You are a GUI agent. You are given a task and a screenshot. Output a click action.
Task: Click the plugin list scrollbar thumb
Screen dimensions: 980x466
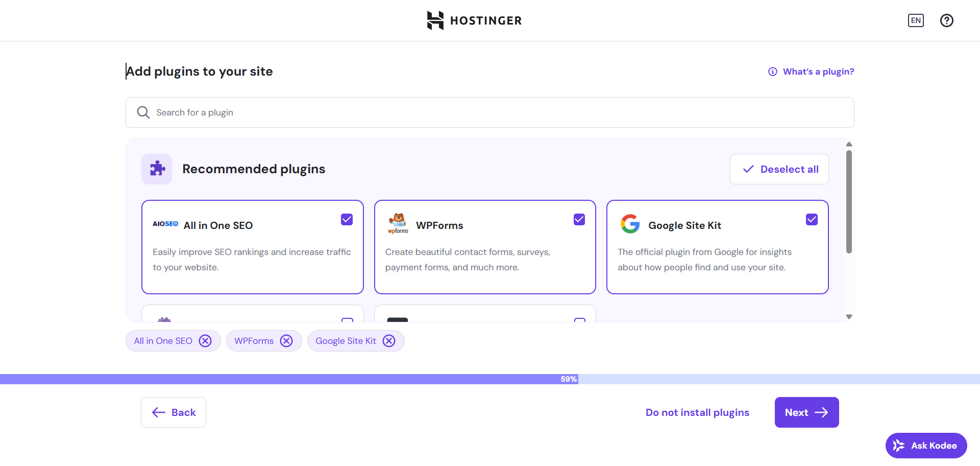click(849, 202)
